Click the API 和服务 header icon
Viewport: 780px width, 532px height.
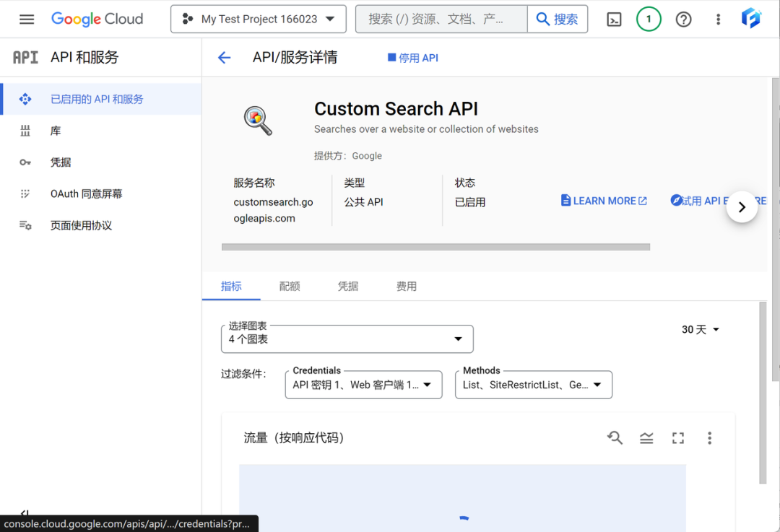pos(25,57)
